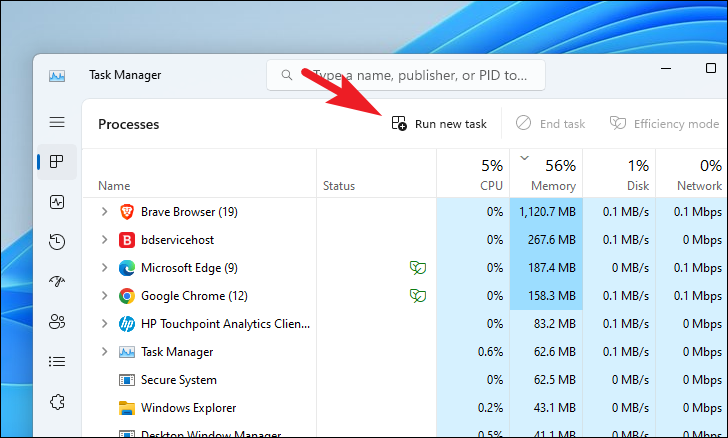Click the Google Chrome icon
Image resolution: width=728 pixels, height=438 pixels.
(x=127, y=296)
